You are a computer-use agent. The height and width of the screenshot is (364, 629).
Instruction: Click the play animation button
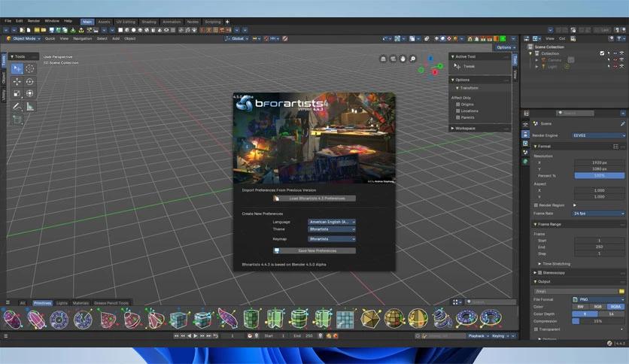pos(196,336)
